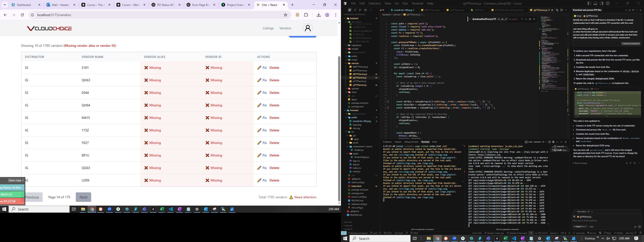The height and width of the screenshot is (242, 644).
Task: Collapse the backend folder in explorer
Action: coord(345,18)
